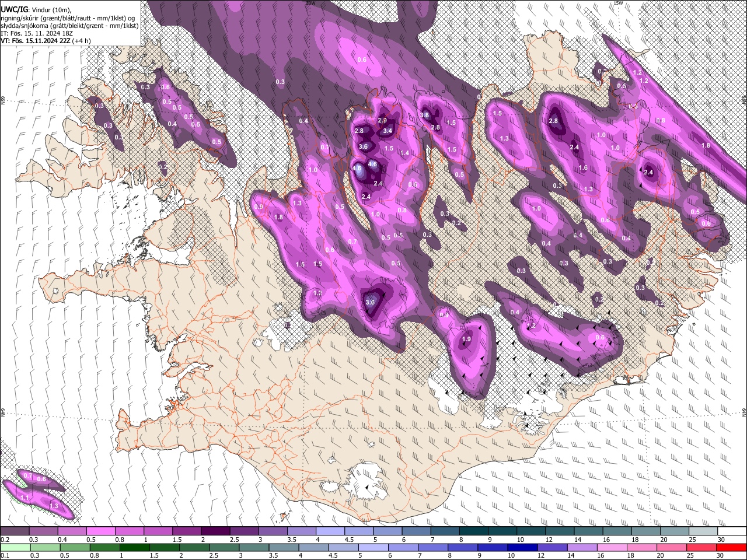The height and width of the screenshot is (560, 747).
Task: Select the bright pink 0.5 swatch in upper legend
Action: tap(100, 531)
